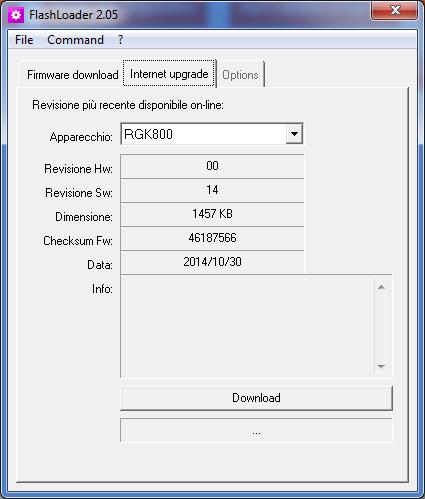Click the Info scrollbar up arrow
This screenshot has width=425, height=499.
point(381,287)
